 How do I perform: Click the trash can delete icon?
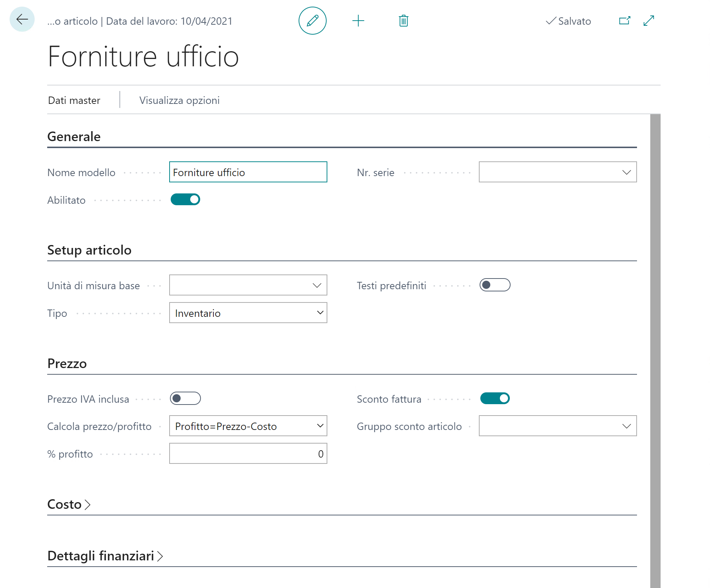(403, 21)
